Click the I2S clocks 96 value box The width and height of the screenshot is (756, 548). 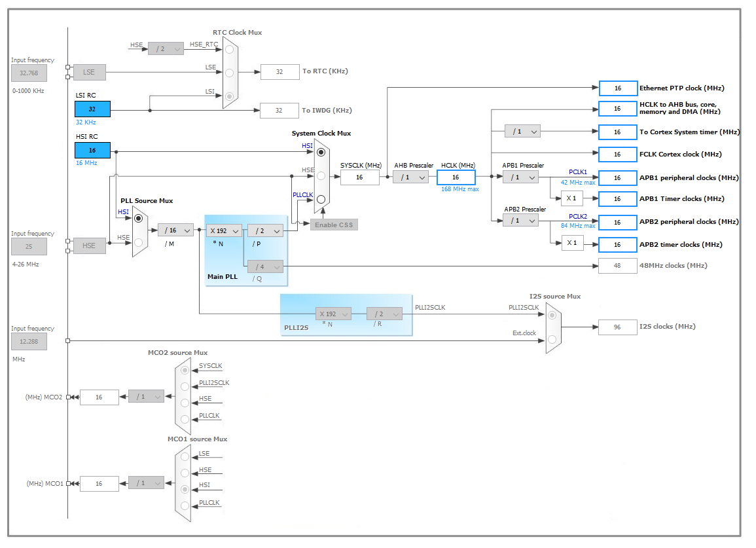pyautogui.click(x=618, y=327)
